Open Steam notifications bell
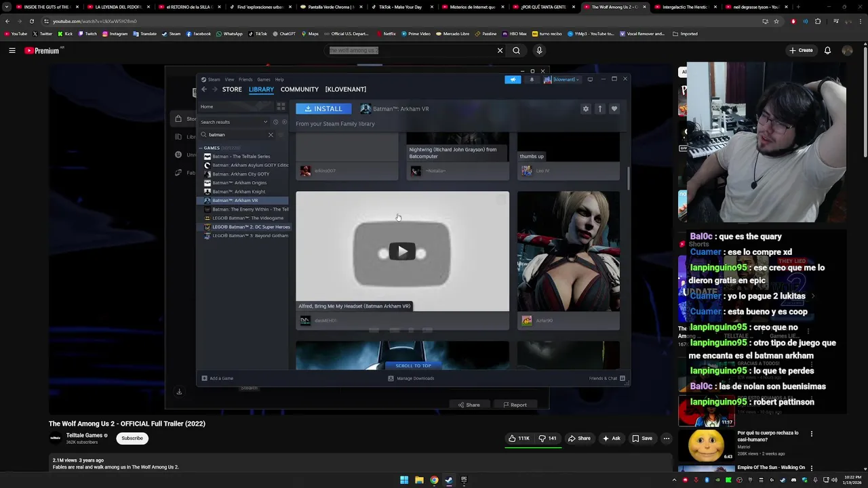This screenshot has width=868, height=488. (532, 79)
